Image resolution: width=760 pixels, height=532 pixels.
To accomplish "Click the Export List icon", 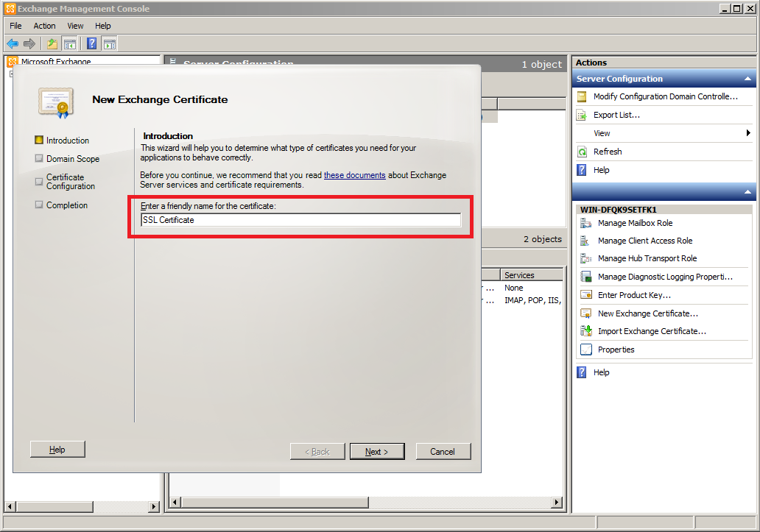I will point(582,115).
